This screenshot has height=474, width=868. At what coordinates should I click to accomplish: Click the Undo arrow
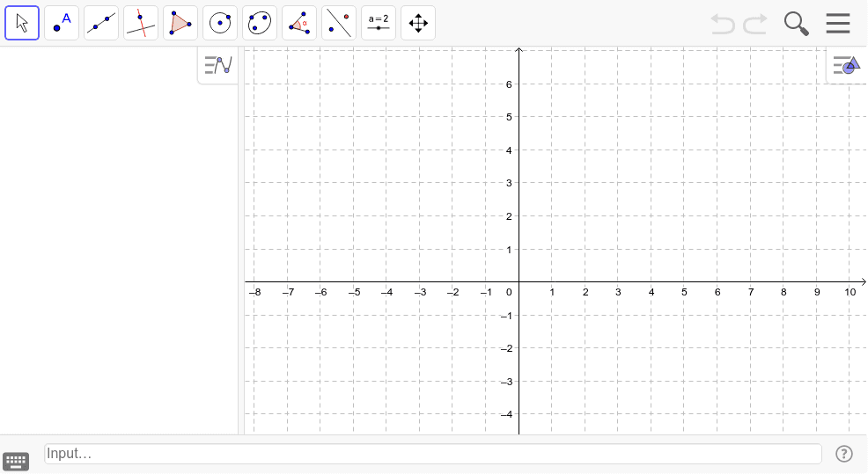[x=723, y=25]
